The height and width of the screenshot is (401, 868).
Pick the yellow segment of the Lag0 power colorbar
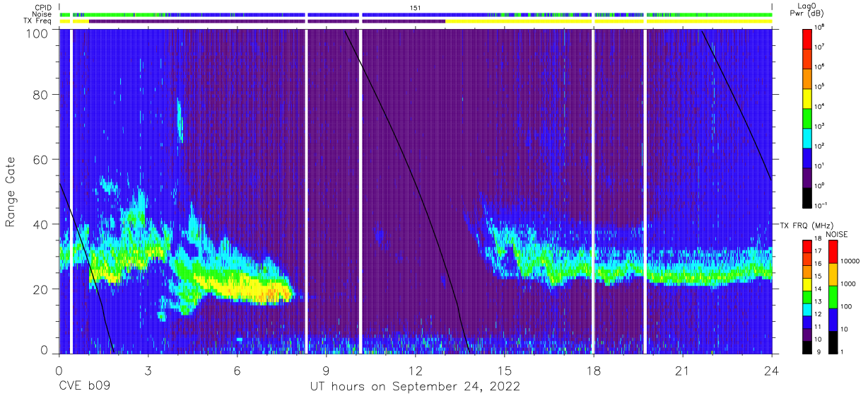[x=809, y=98]
